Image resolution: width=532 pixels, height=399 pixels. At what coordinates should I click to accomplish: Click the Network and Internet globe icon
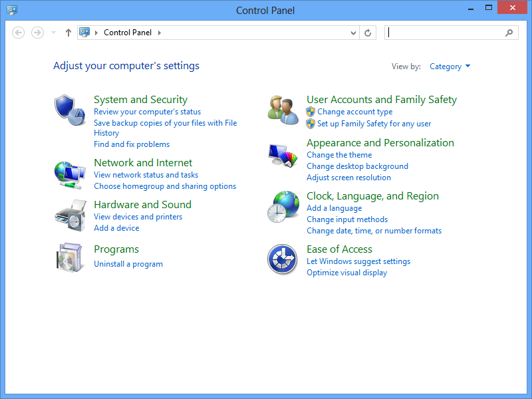pos(70,174)
